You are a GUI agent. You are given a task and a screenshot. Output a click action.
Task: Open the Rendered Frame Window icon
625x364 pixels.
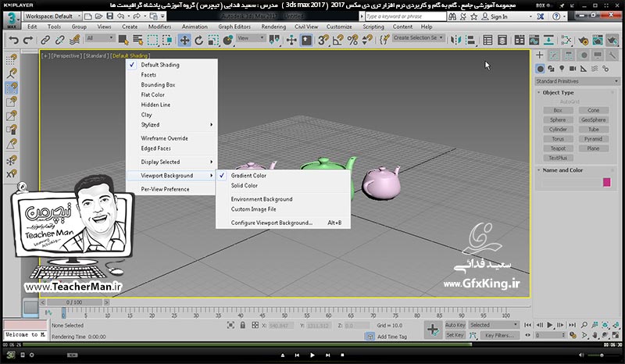[x=598, y=41]
